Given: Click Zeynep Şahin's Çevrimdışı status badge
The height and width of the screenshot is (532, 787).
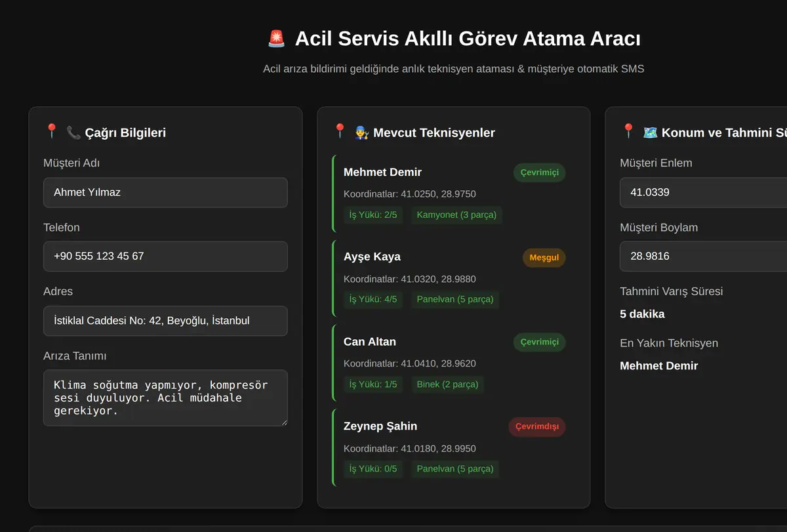Looking at the screenshot, I should pyautogui.click(x=536, y=427).
